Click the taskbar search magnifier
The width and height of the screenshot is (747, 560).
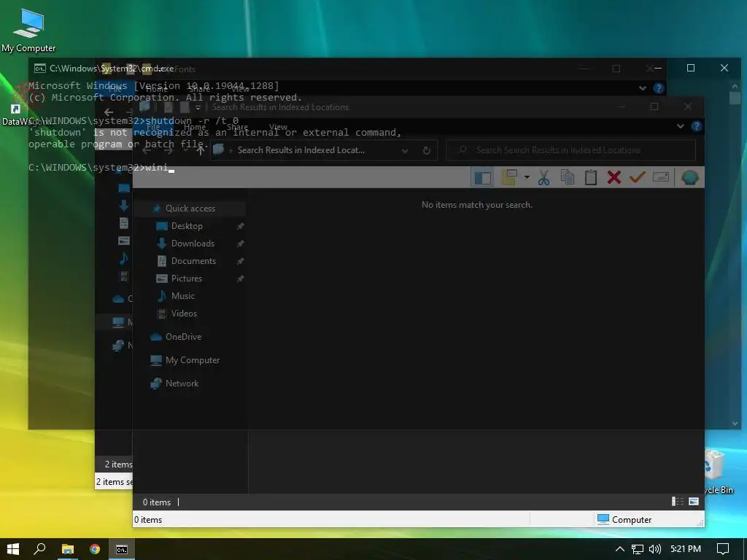pos(39,549)
